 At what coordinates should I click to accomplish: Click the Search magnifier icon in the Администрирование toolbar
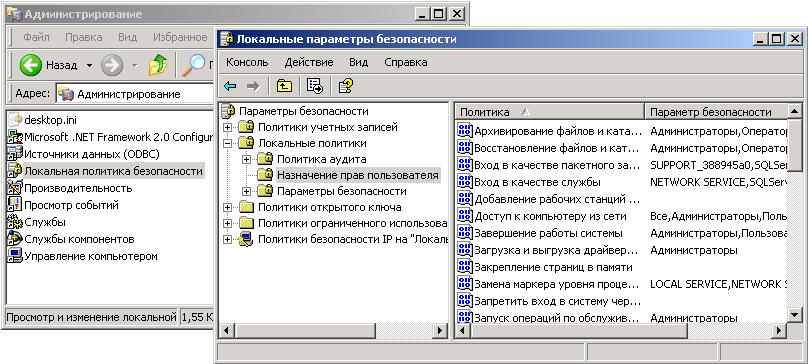[x=193, y=65]
